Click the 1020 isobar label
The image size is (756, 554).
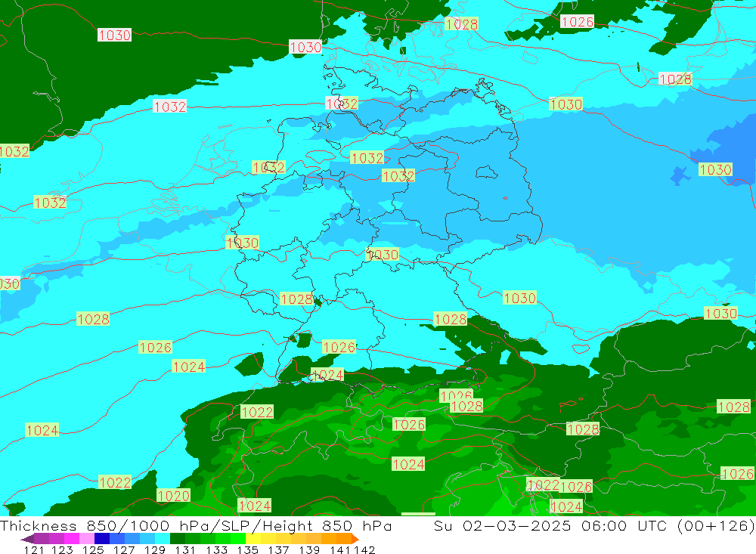coord(174,495)
